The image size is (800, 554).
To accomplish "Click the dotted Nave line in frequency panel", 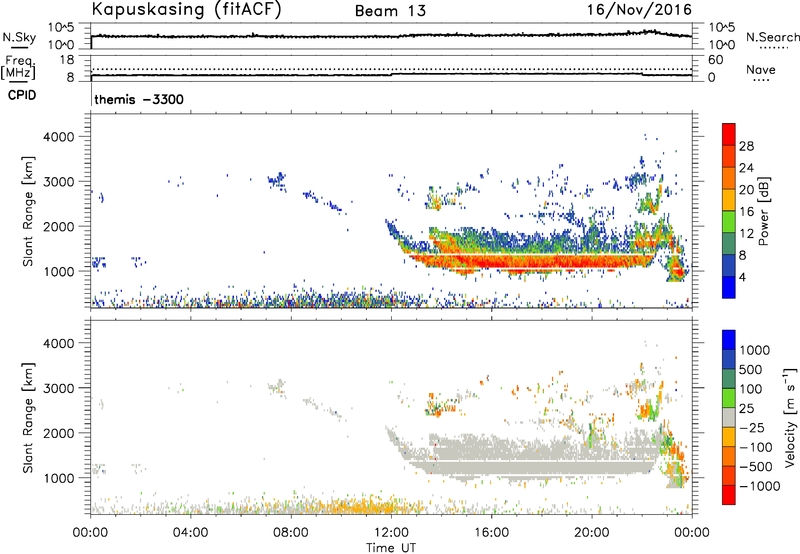I will [x=391, y=69].
